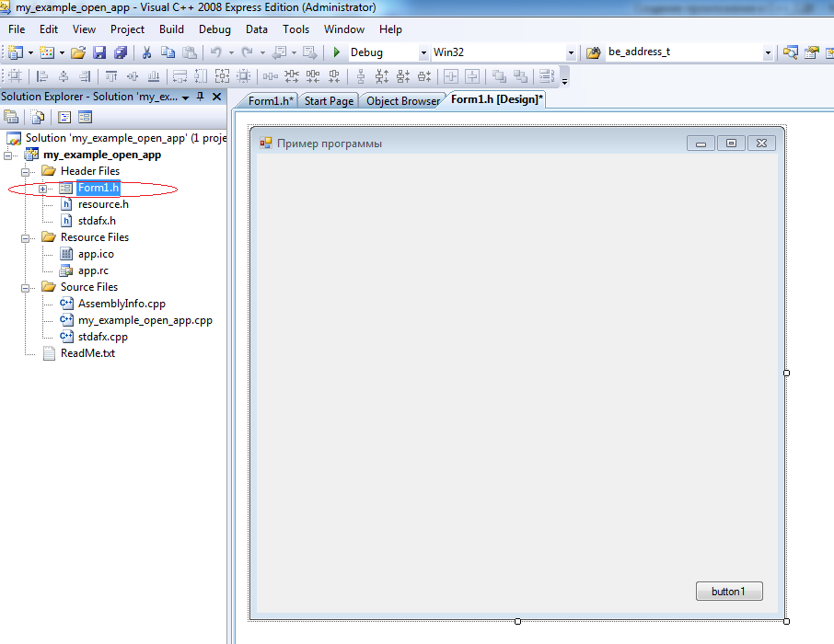Click the Navigate Backward icon
The height and width of the screenshot is (644, 834).
[279, 52]
